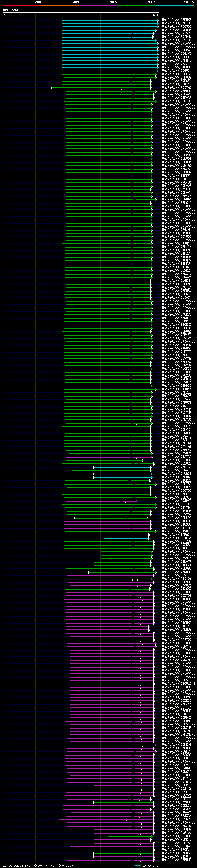This screenshot has height=868, width=197.
Task: Choose the UniRef100_Q2GTK9 row label
Action: 177,467
